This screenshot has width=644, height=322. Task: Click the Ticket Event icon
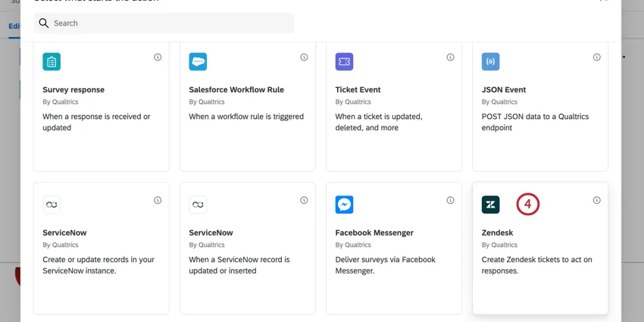pyautogui.click(x=344, y=62)
